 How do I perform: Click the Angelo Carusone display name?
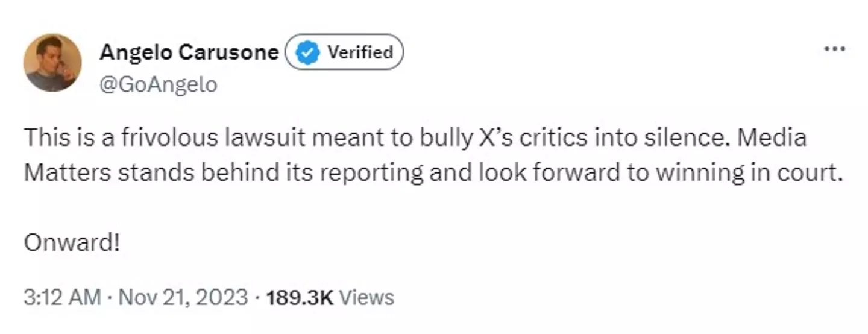coord(189,53)
